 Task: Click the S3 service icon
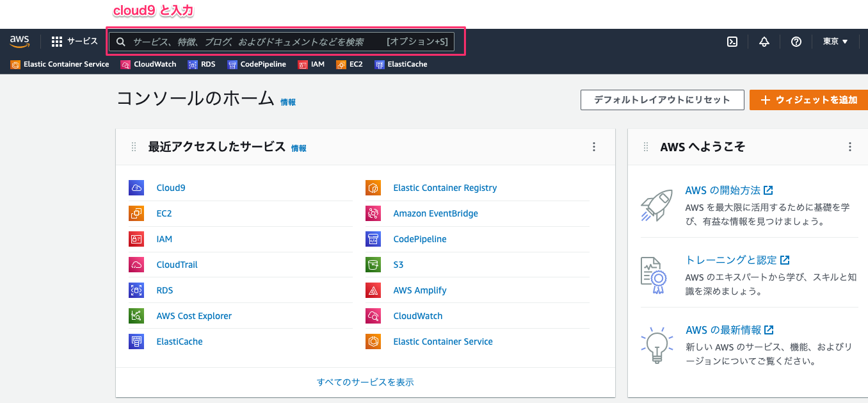click(373, 264)
